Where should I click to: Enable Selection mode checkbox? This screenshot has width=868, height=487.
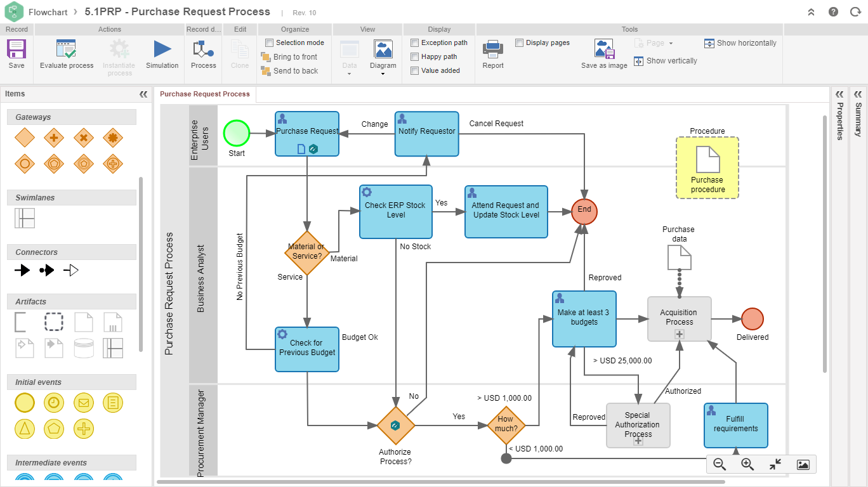269,42
